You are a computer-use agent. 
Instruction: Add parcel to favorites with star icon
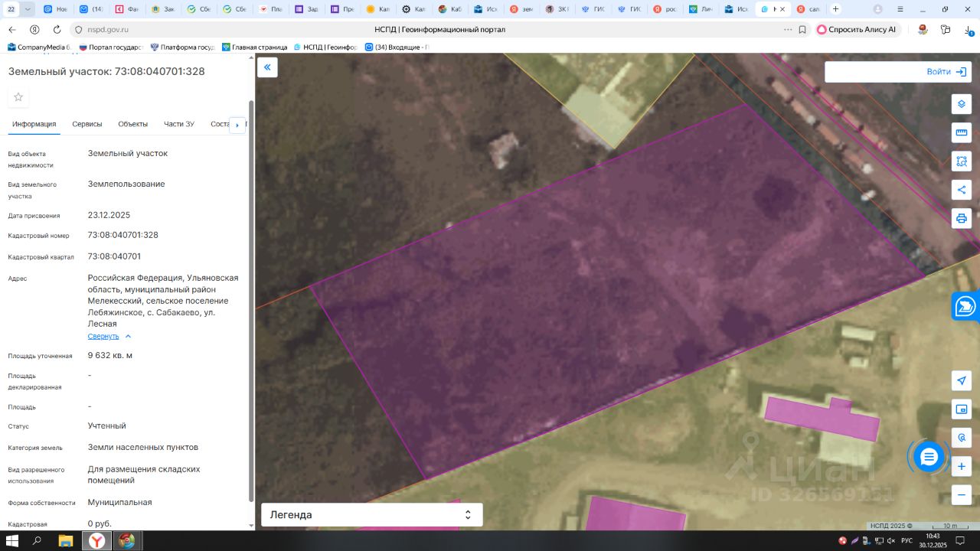click(18, 97)
